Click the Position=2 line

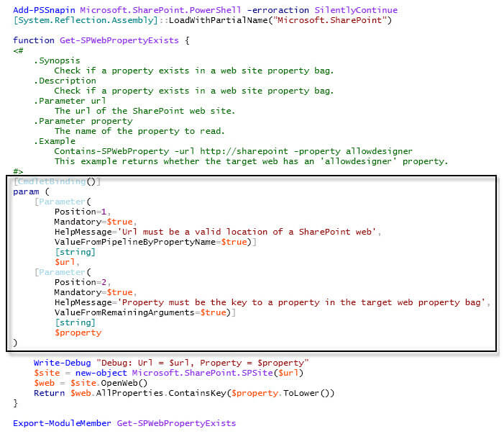pos(83,282)
